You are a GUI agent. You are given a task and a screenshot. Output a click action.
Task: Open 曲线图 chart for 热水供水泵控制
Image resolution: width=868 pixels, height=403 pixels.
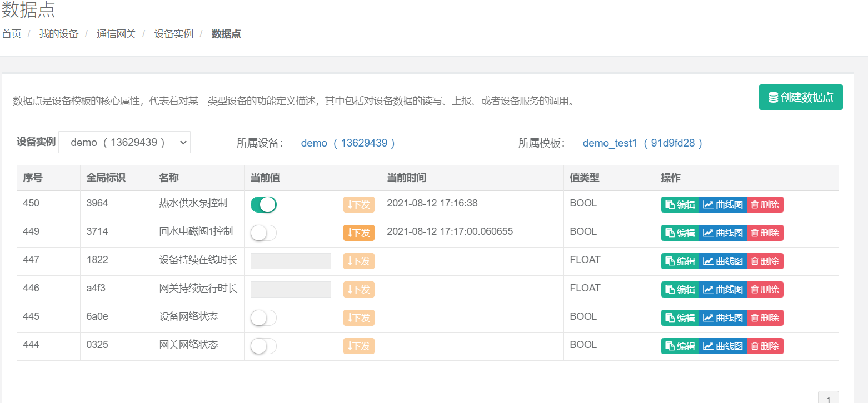[x=723, y=204]
